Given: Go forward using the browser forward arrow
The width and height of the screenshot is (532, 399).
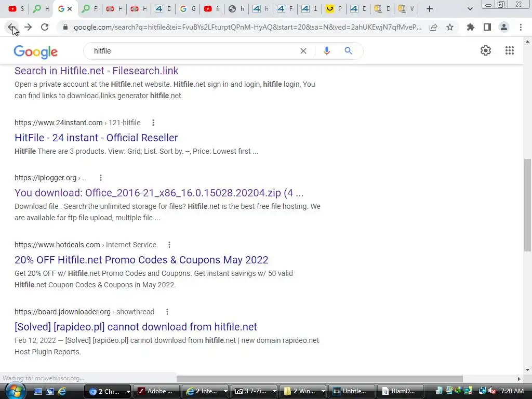Looking at the screenshot, I should (x=28, y=27).
